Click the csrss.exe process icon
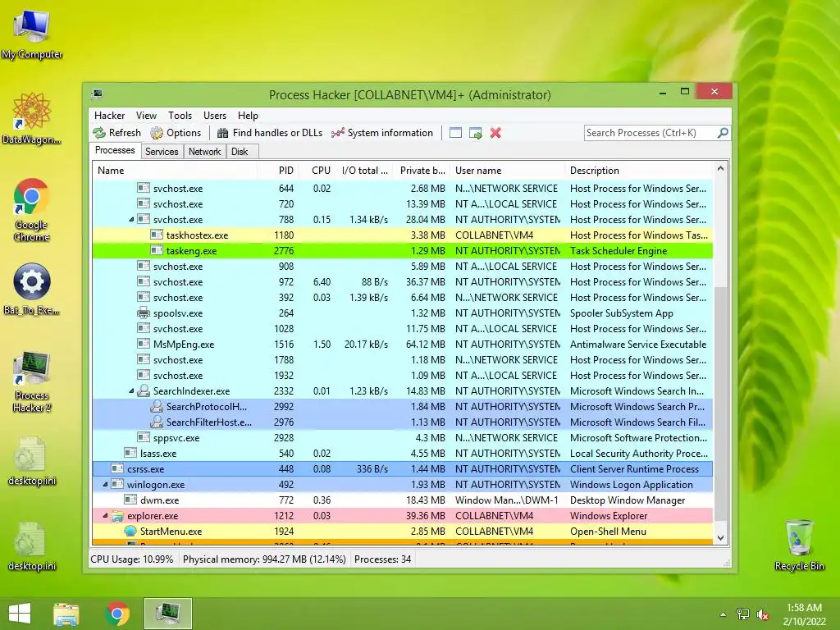The width and height of the screenshot is (840, 630). click(x=117, y=468)
